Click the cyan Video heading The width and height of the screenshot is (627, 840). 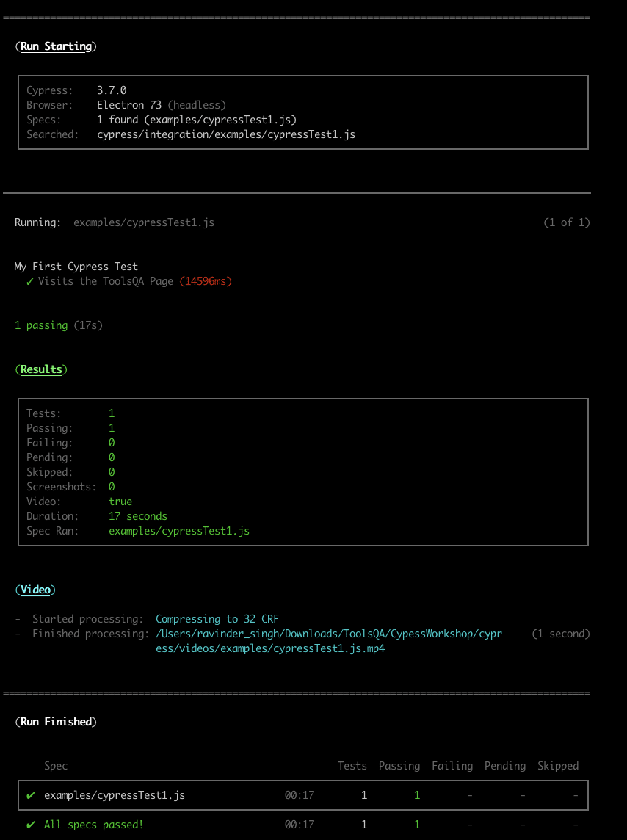pyautogui.click(x=35, y=590)
